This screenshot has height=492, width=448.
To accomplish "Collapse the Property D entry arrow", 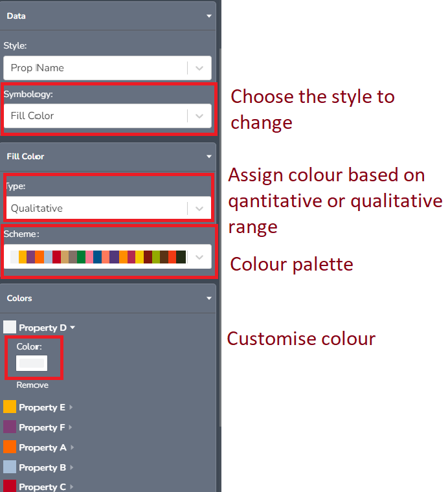I will coord(73,328).
